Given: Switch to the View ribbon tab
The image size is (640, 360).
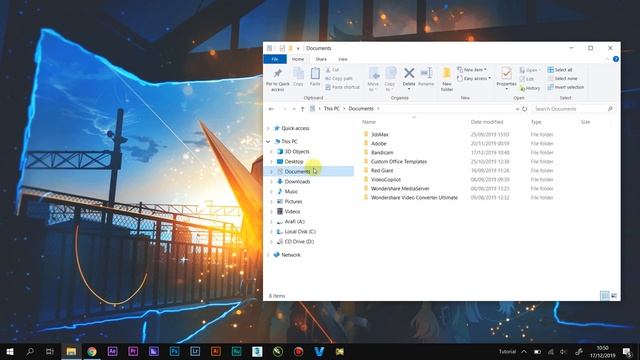Looking at the screenshot, I should click(x=342, y=59).
